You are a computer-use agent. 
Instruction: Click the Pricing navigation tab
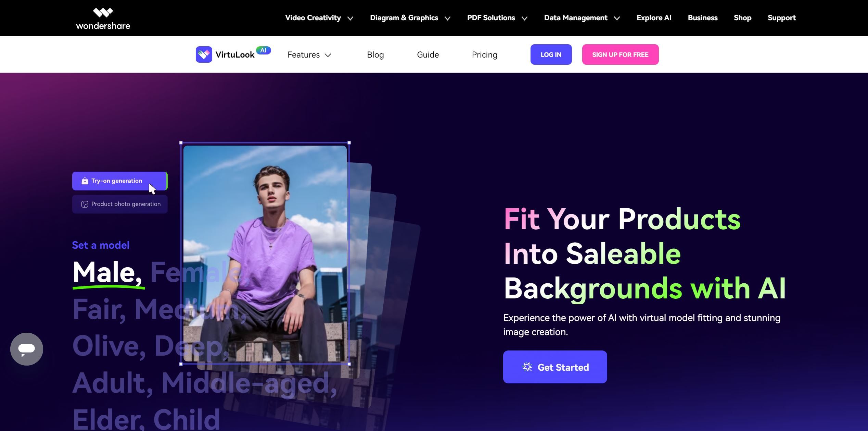click(484, 54)
